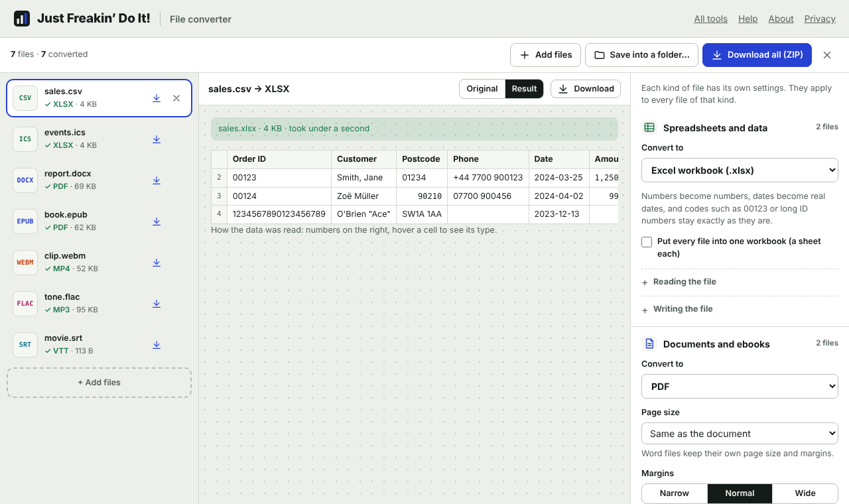Select the DOCX file badge for report.docx
Image resolution: width=849 pixels, height=504 pixels.
(x=25, y=180)
